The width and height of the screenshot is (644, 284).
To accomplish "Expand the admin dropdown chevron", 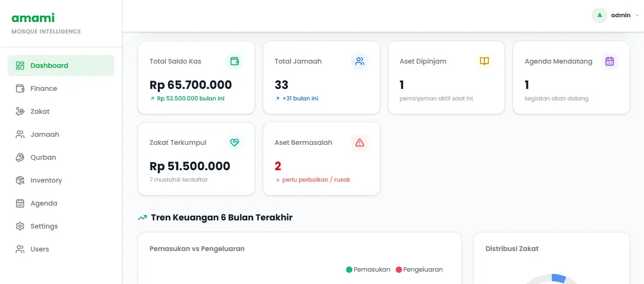I will [637, 15].
